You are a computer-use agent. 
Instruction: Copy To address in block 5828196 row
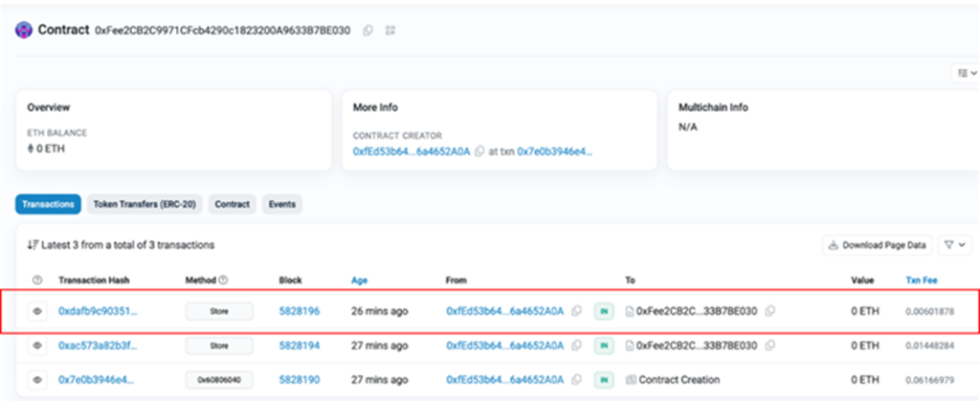tap(769, 311)
